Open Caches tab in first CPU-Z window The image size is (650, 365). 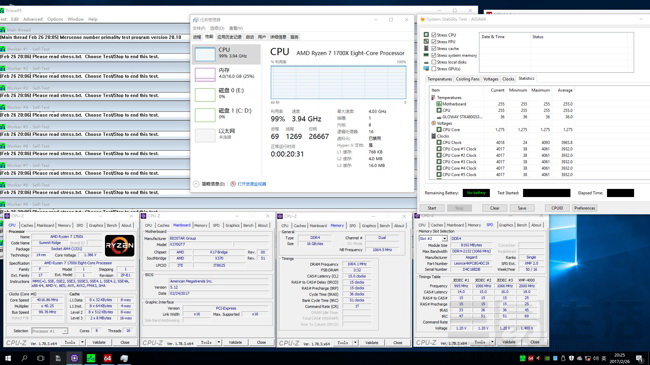click(27, 225)
